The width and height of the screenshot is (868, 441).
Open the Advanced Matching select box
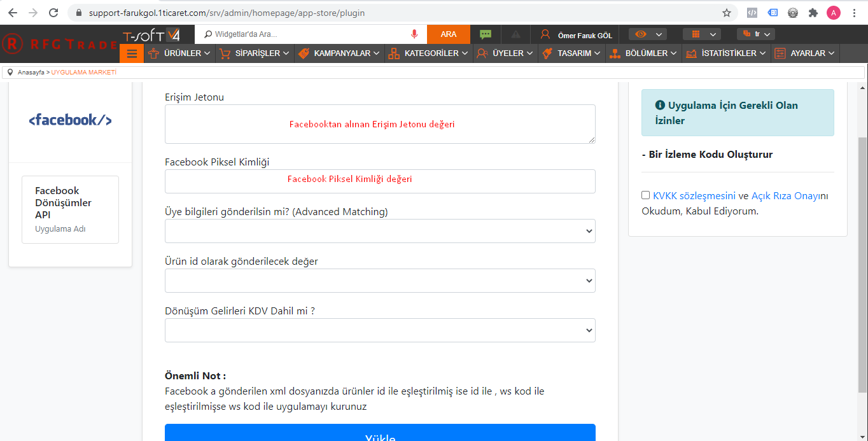click(x=380, y=231)
